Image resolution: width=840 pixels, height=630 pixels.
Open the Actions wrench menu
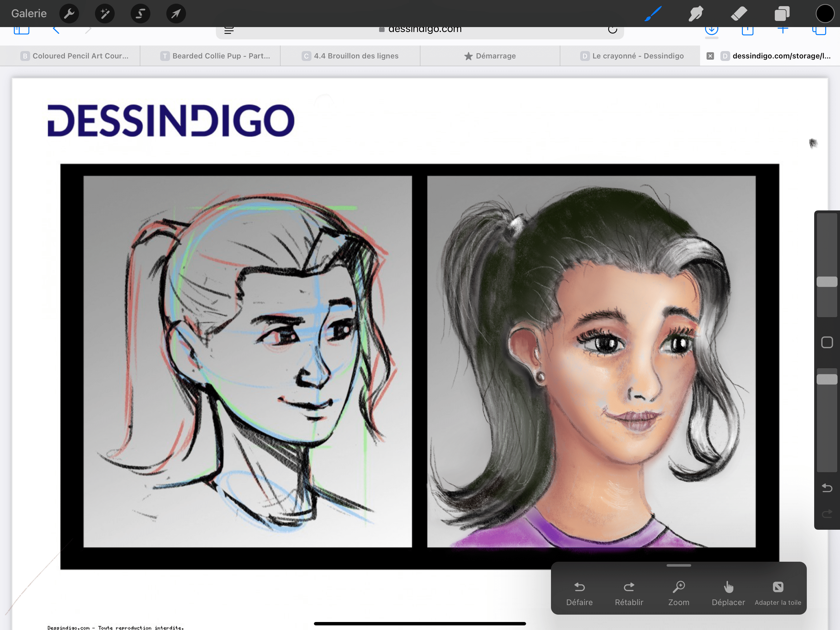point(69,14)
